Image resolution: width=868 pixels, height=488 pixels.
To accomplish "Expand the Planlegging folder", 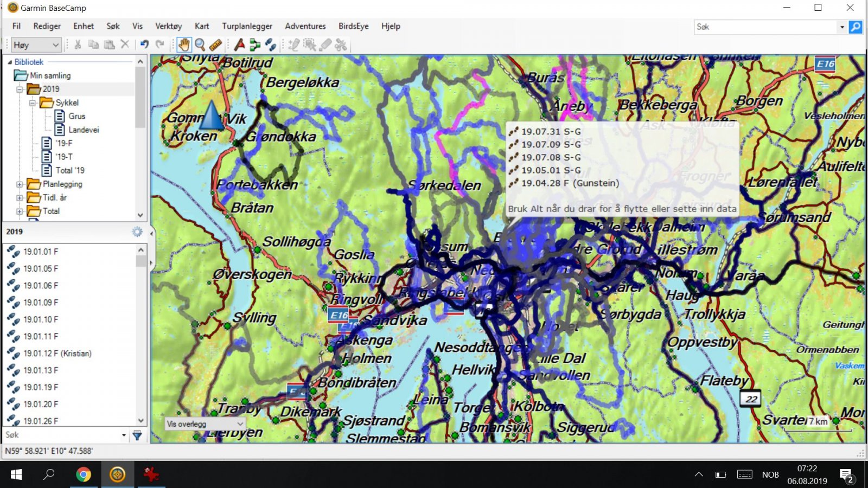I will pos(20,184).
